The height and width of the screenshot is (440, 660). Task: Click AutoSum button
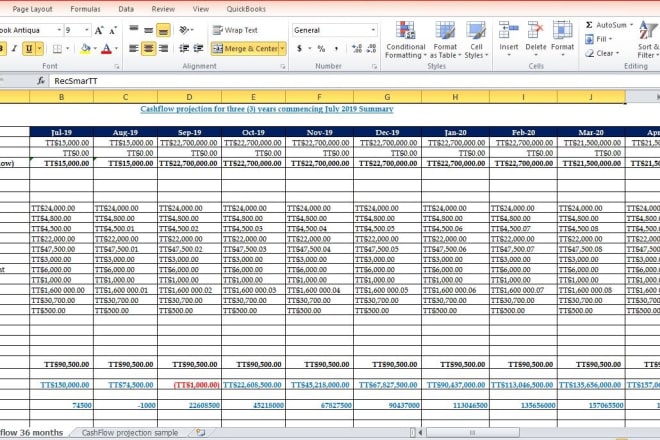[x=606, y=25]
